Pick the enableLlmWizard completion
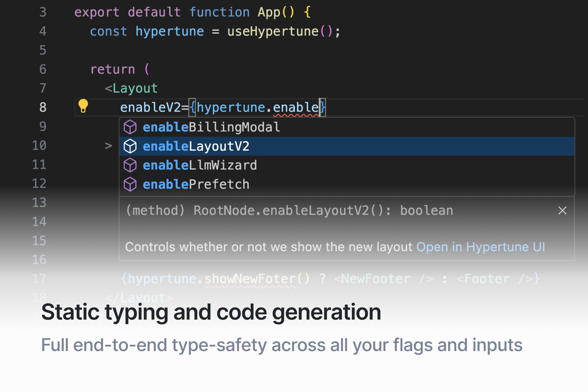Screen dimensions: 588x392 200,165
